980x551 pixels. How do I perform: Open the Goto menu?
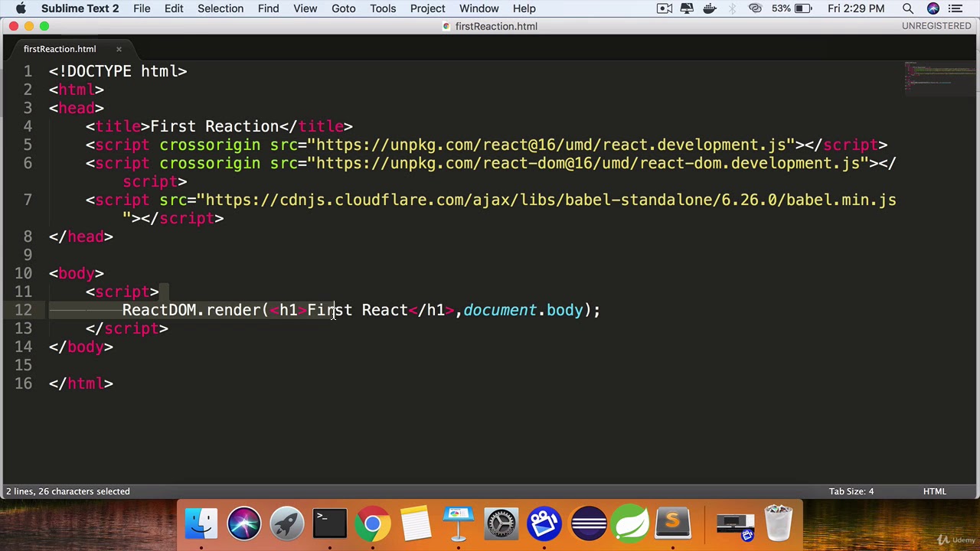(344, 8)
